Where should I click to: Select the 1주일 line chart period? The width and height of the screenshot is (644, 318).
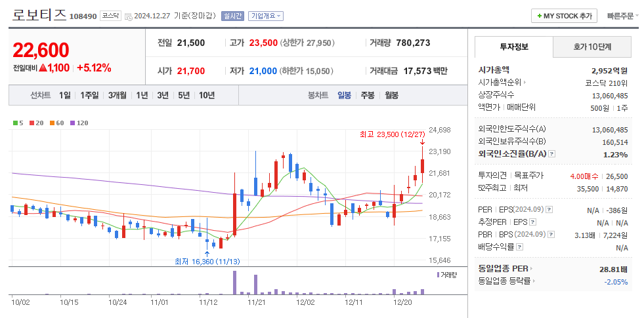click(x=89, y=95)
